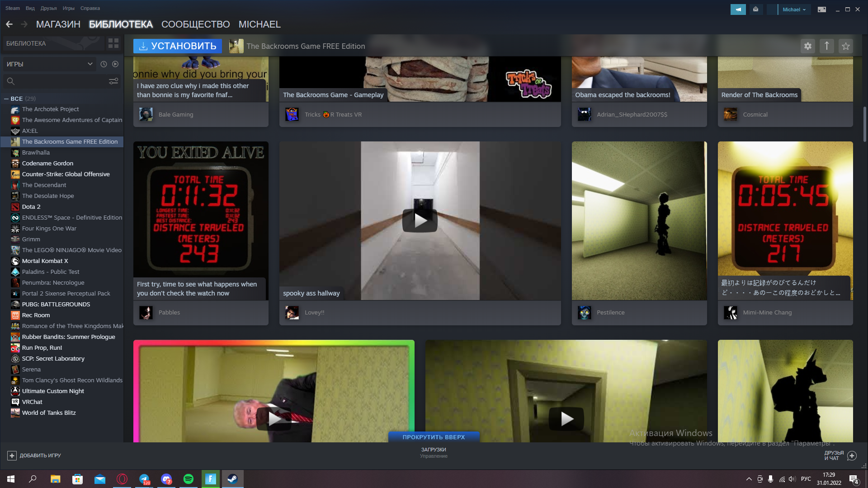Open friends and chat plus icon

point(852,455)
